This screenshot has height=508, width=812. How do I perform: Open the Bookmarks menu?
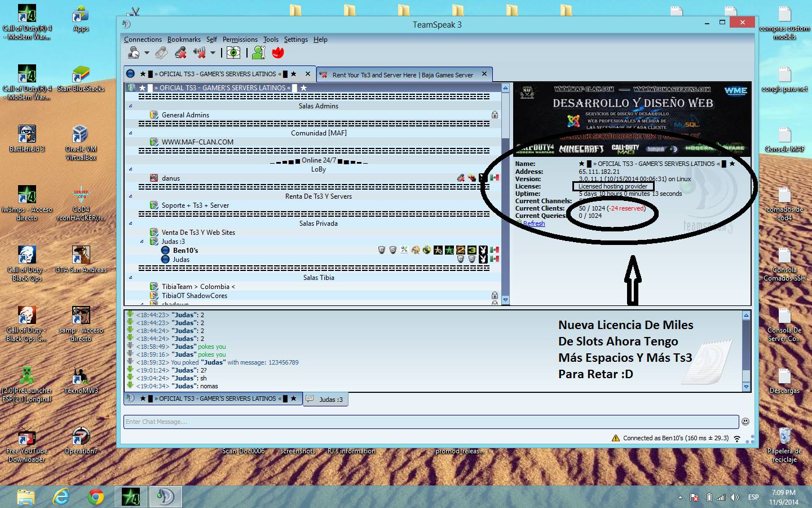(184, 40)
